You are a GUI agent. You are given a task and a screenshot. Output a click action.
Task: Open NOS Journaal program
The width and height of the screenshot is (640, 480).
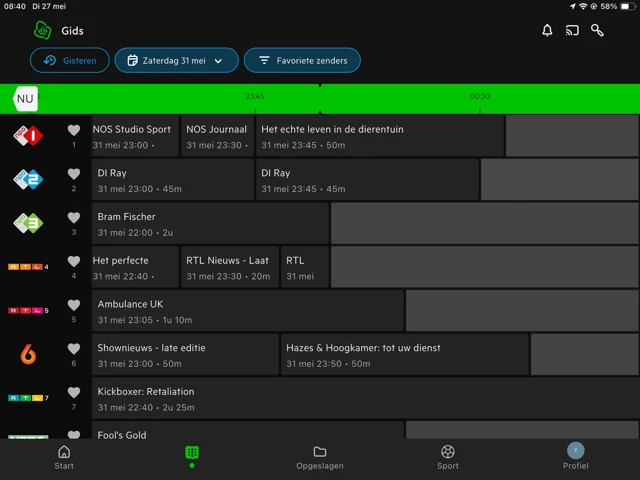(x=217, y=136)
